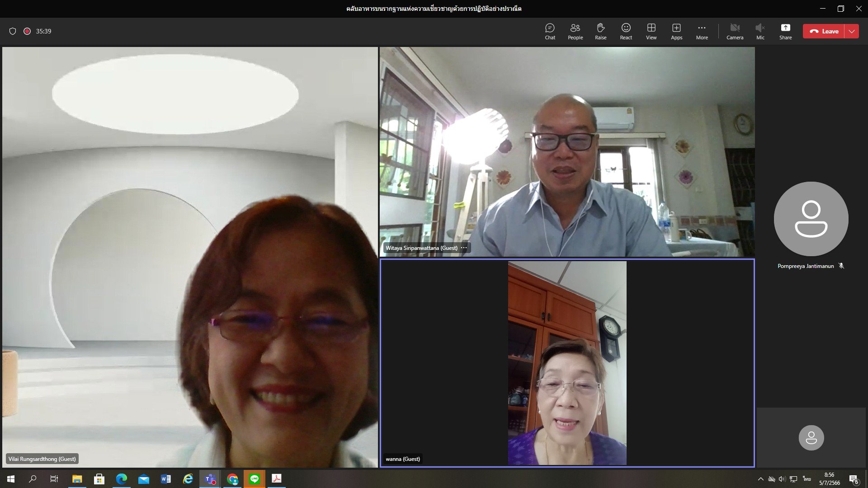Open the More actions menu
The image size is (868, 488).
pos(702,31)
